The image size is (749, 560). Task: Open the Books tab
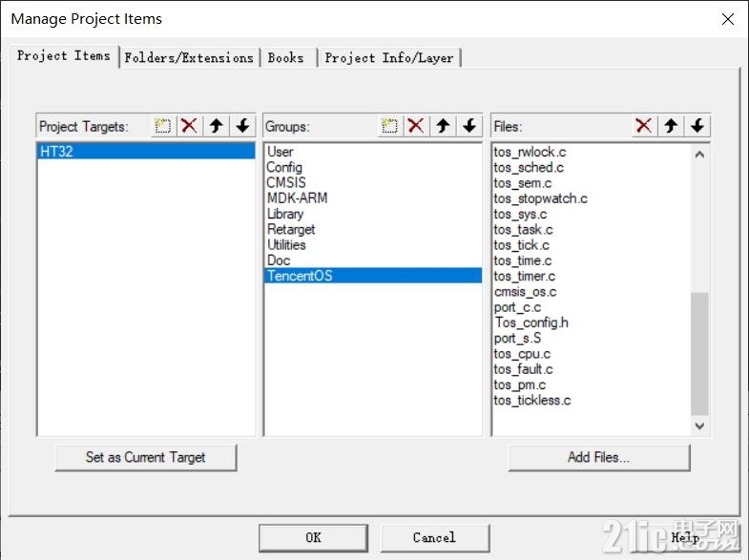point(286,58)
